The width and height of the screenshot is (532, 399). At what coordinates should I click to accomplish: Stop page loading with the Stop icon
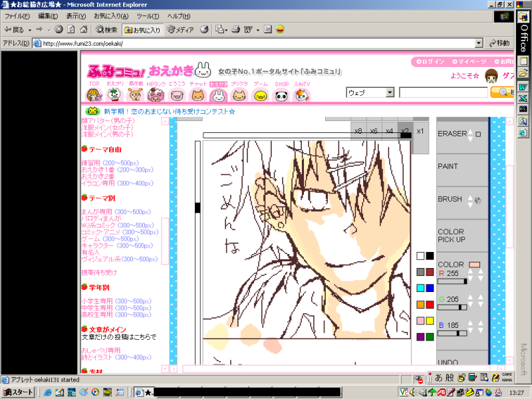[59, 29]
